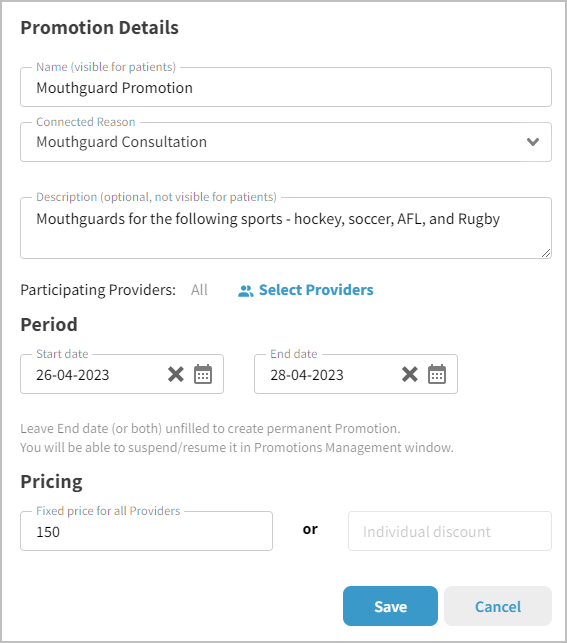Click the Promotion Details heading
This screenshot has height=643, width=567.
[x=100, y=28]
